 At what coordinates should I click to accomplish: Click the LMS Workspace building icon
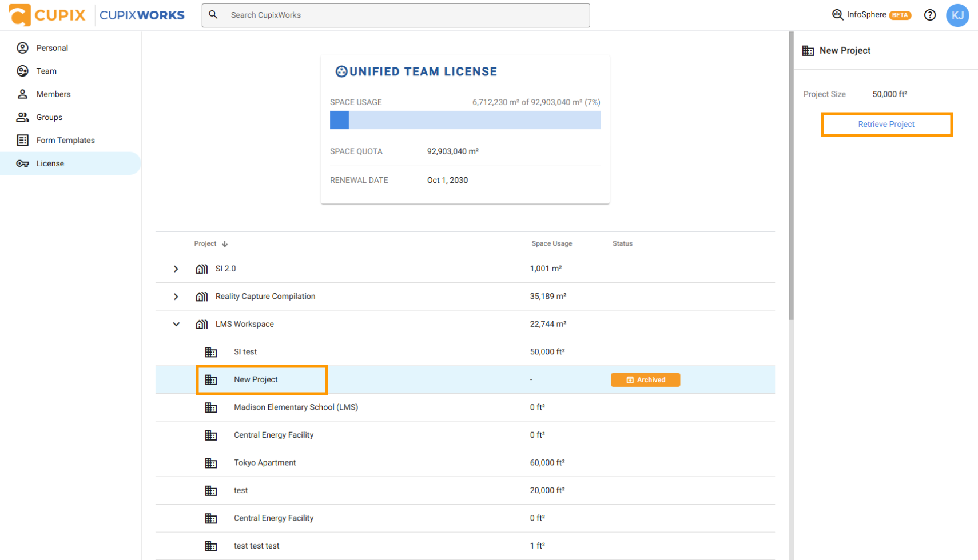pyautogui.click(x=201, y=324)
